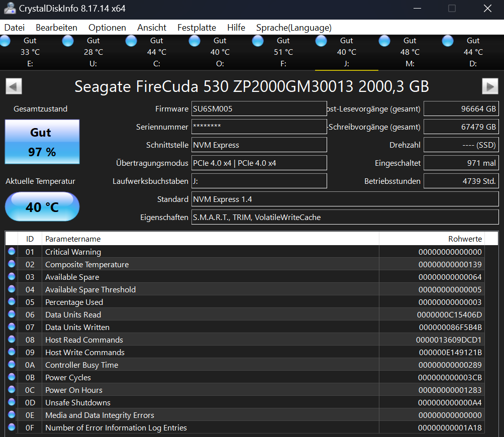This screenshot has height=437, width=504.
Task: Click the ID column header
Action: pos(30,239)
